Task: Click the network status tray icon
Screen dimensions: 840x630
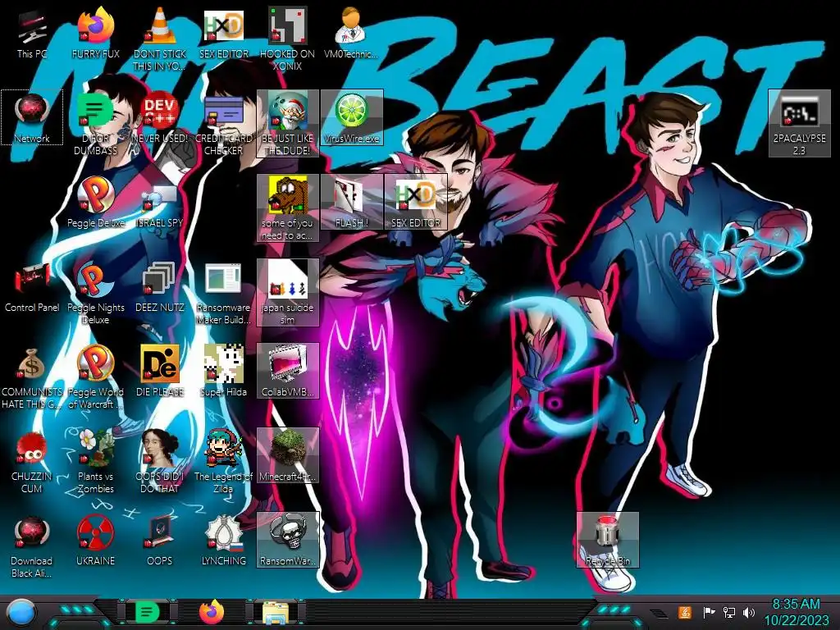Action: (728, 612)
